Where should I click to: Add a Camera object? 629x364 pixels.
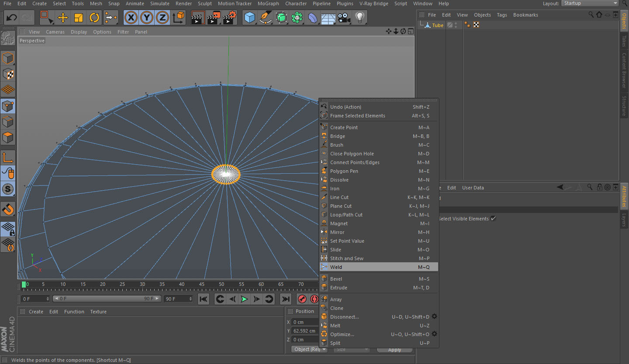344,18
